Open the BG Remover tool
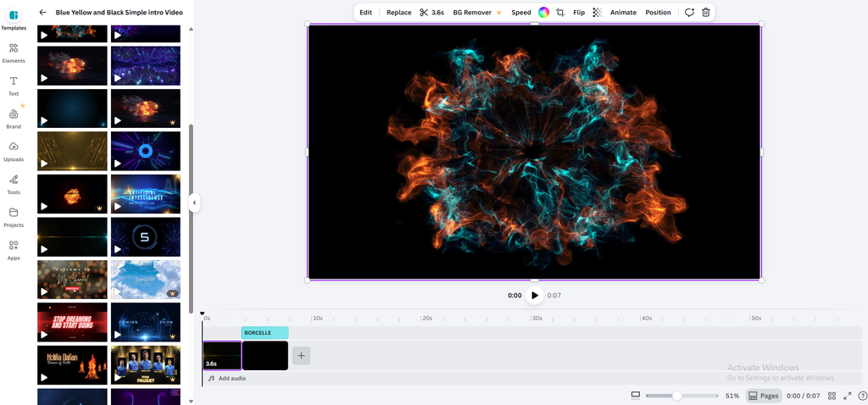 [x=476, y=12]
